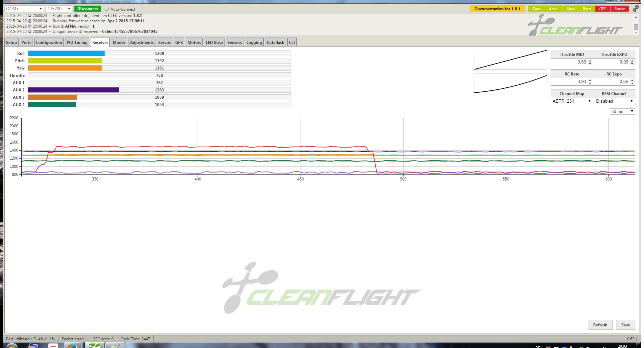This screenshot has width=644, height=348.
Task: Open the Logging tab
Action: [x=254, y=42]
